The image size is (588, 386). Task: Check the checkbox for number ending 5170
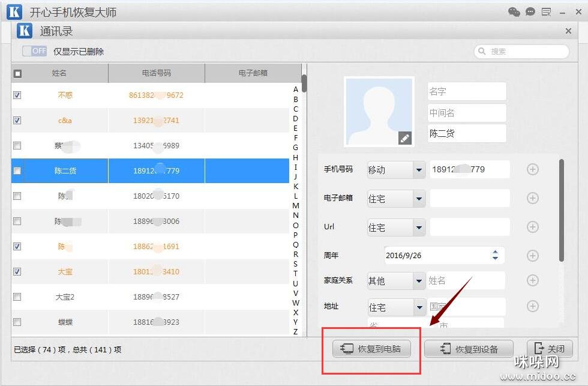pos(17,196)
